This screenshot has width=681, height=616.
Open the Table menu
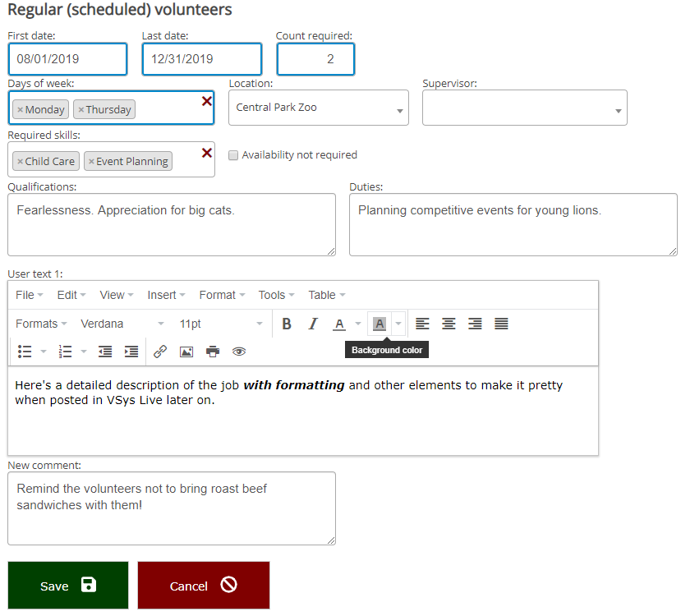(326, 295)
